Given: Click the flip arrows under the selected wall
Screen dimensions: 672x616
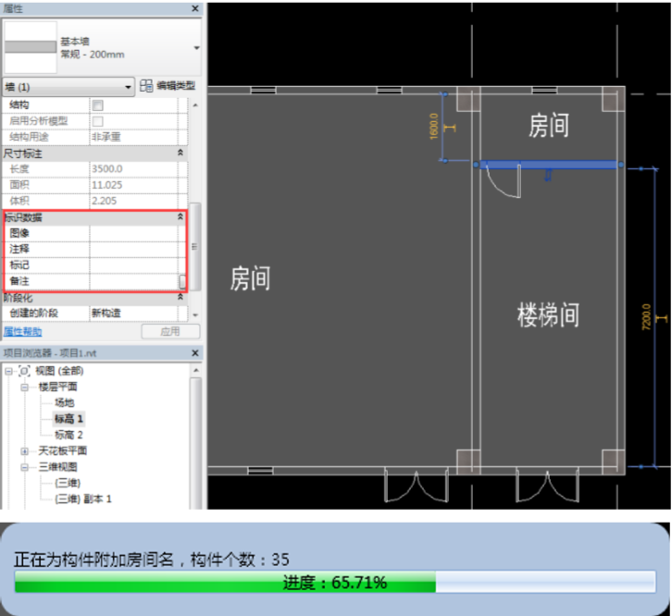Looking at the screenshot, I should pos(548,175).
